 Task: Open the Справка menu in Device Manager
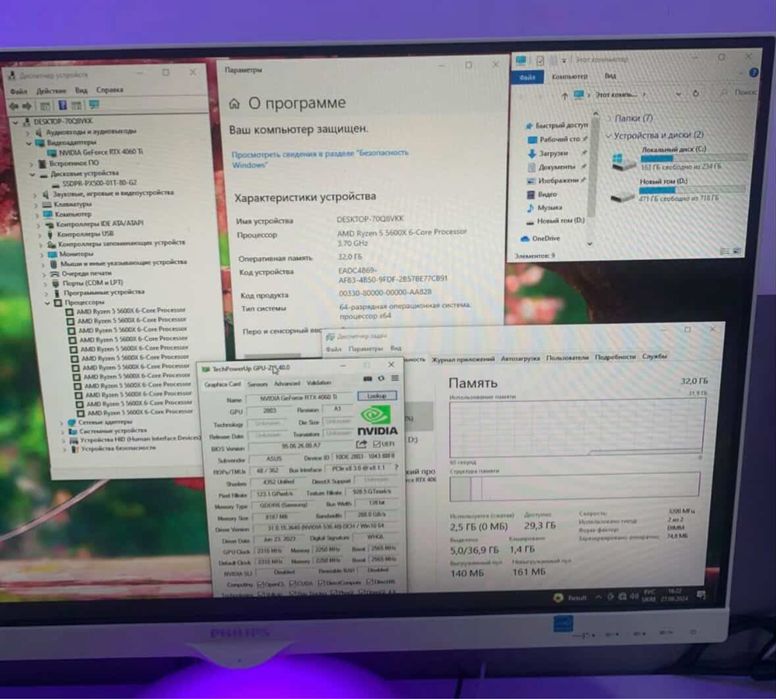click(x=109, y=90)
